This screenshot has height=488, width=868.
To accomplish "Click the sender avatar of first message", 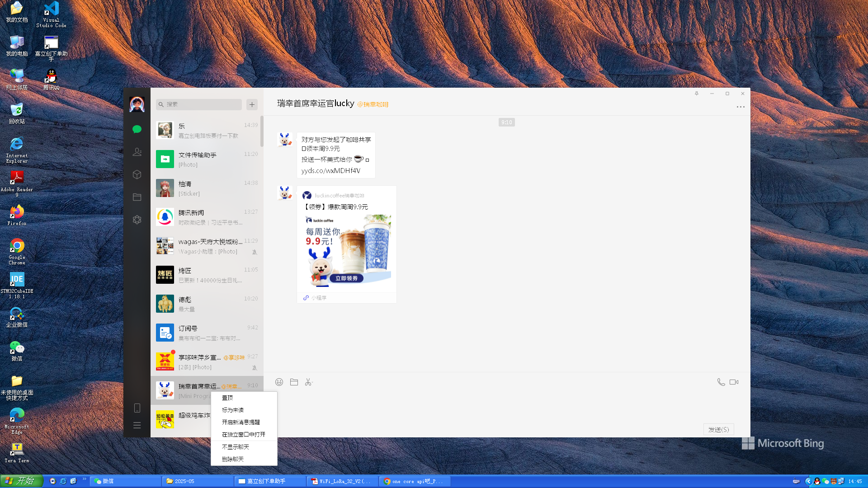I will coord(285,140).
